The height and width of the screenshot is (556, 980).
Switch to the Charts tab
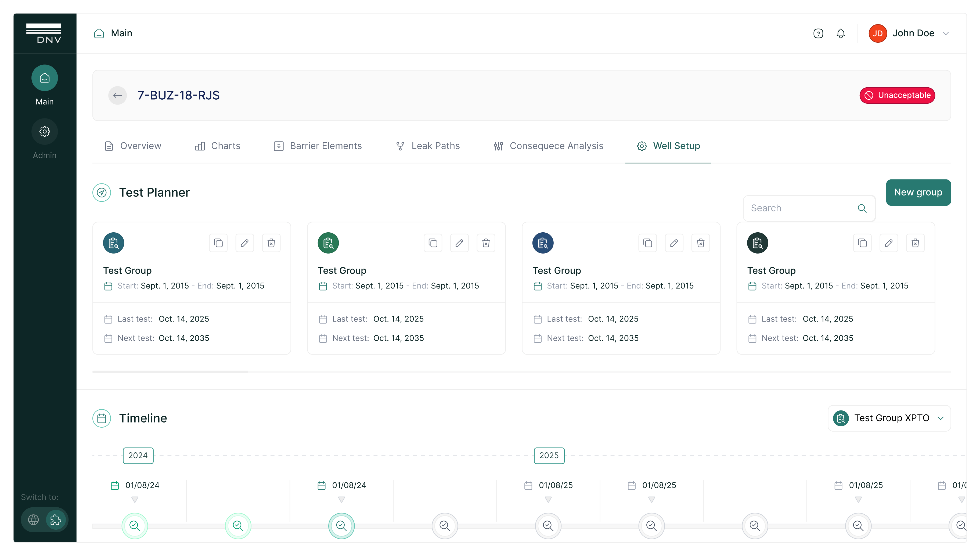(x=218, y=146)
